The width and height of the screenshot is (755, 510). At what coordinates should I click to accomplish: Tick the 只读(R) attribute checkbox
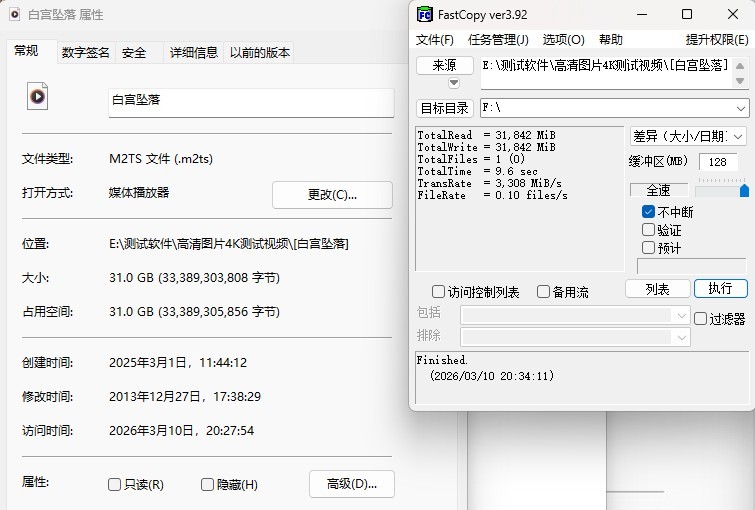point(115,485)
